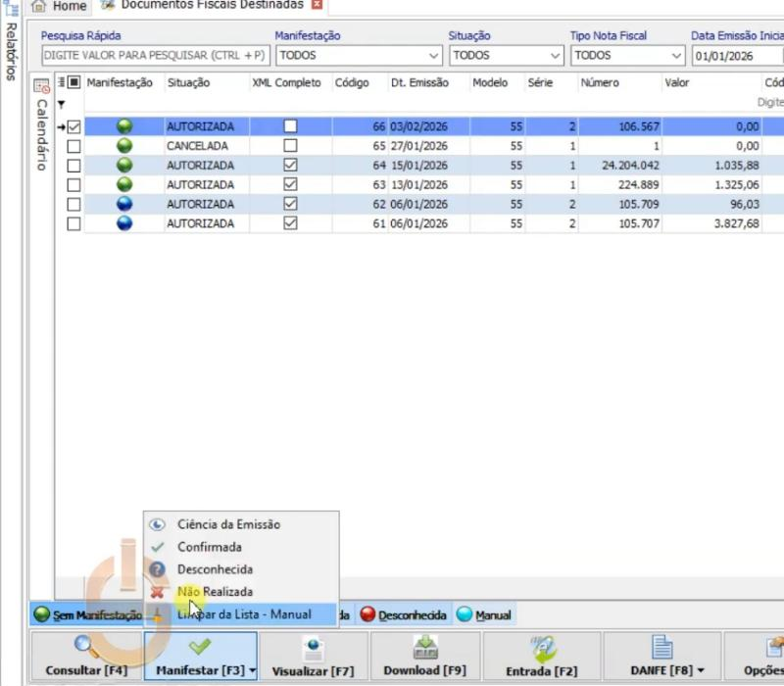Click the Consultar [F4] magnifier button
The height and width of the screenshot is (686, 784).
pos(86,656)
